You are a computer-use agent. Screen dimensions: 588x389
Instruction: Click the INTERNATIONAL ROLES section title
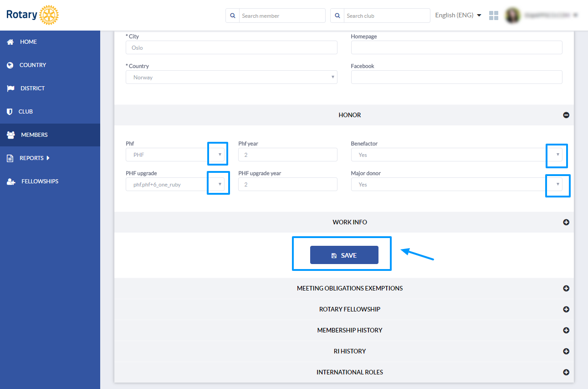pyautogui.click(x=350, y=372)
